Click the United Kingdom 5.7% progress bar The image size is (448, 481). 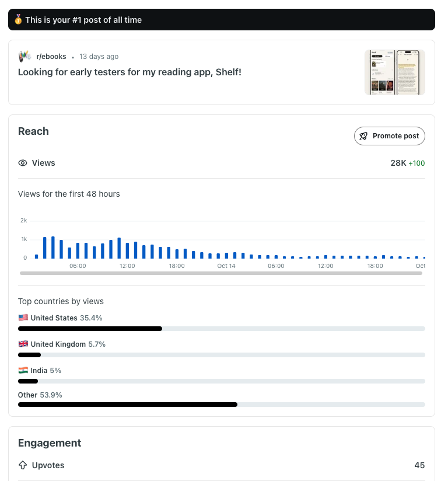click(222, 355)
